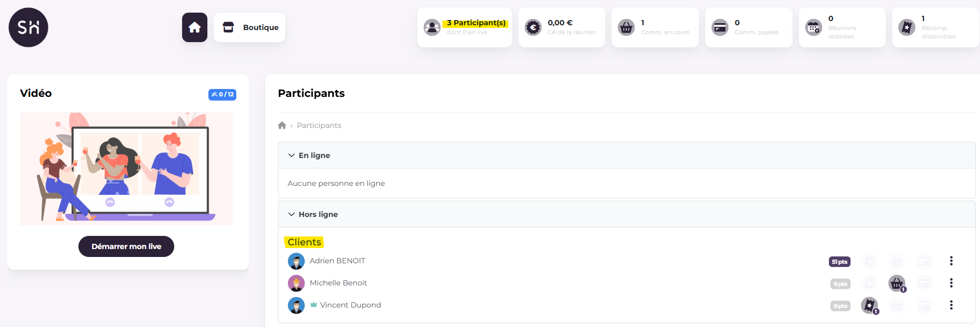Open the rescheduled meetings calendar icon
The width and height of the screenshot is (980, 327).
tap(814, 27)
